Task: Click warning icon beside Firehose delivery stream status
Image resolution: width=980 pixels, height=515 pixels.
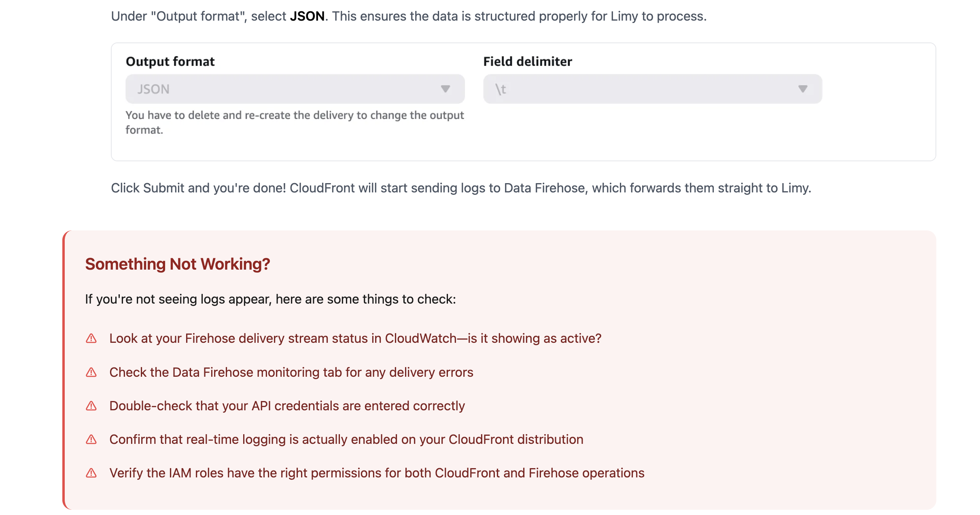Action: click(91, 338)
